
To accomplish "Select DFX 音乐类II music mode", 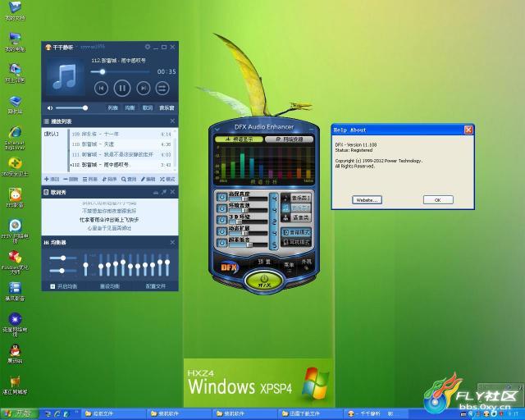I will [x=296, y=208].
